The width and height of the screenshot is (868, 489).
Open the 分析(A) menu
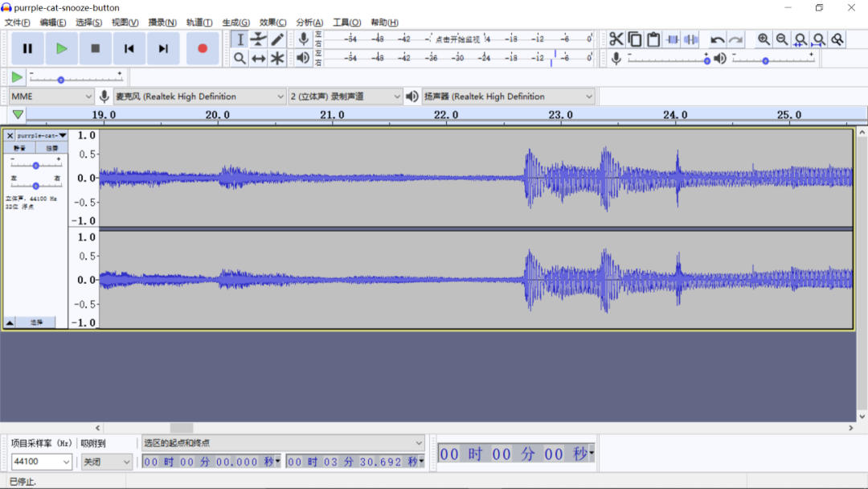point(309,23)
